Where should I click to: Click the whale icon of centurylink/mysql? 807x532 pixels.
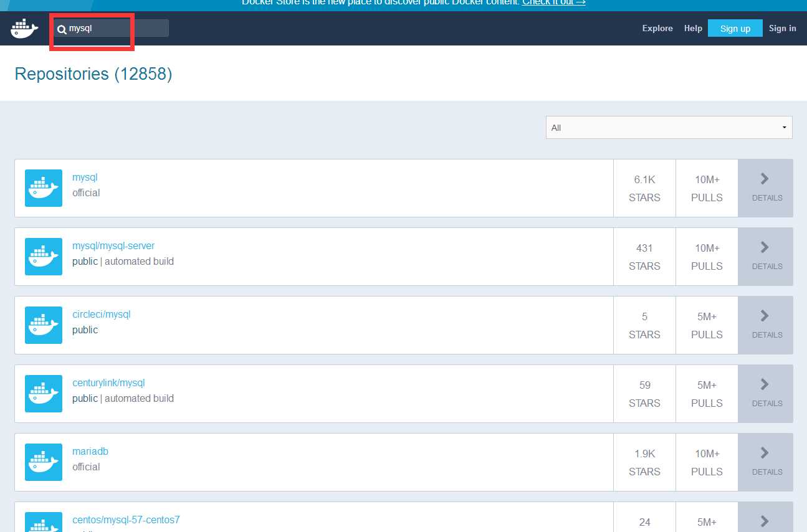pyautogui.click(x=44, y=394)
